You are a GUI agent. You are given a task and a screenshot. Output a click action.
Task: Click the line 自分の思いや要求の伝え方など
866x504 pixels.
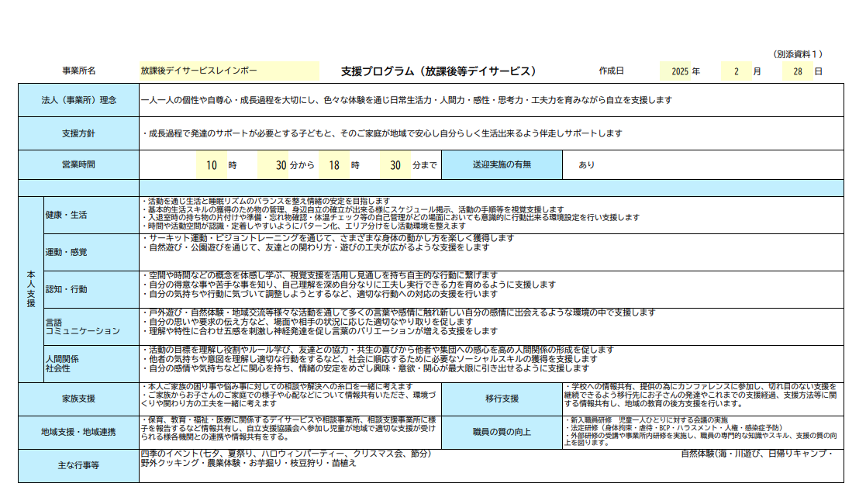(x=307, y=322)
